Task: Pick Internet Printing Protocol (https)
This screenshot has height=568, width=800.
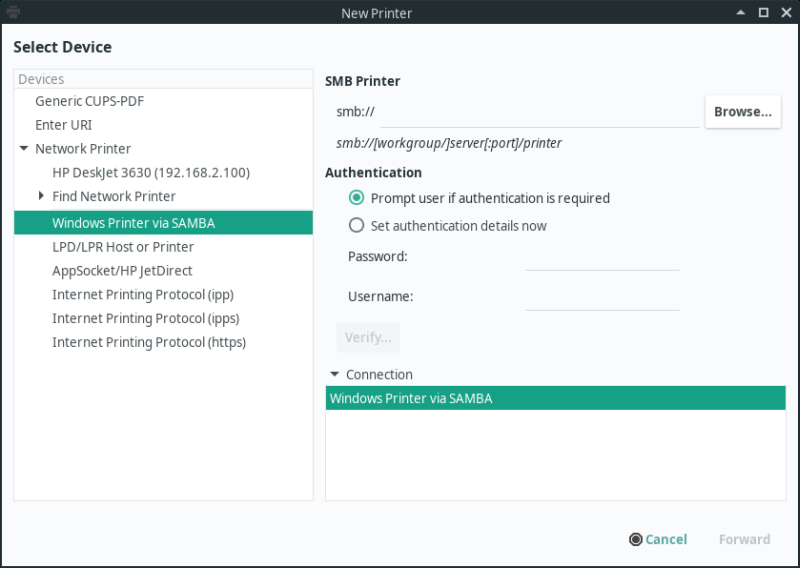Action: click(148, 343)
